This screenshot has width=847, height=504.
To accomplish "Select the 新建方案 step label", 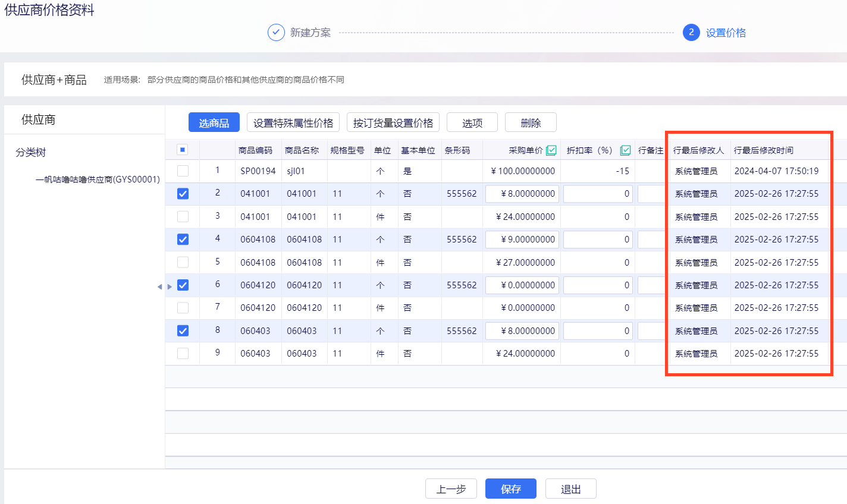I will coord(310,33).
